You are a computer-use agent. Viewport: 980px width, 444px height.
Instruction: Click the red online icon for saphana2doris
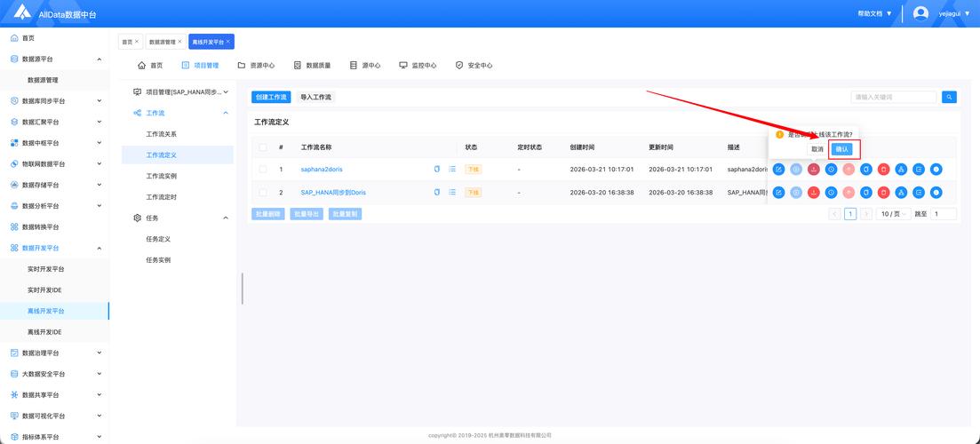tap(813, 170)
